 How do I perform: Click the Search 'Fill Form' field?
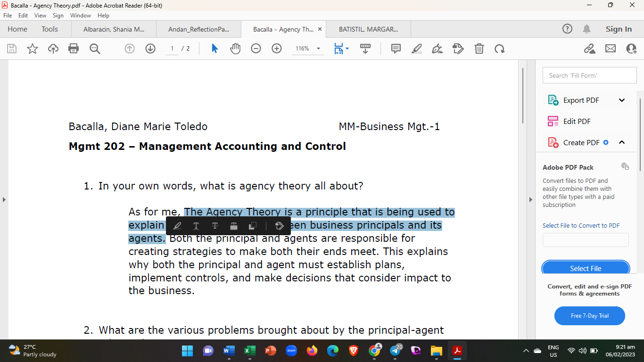tap(589, 75)
